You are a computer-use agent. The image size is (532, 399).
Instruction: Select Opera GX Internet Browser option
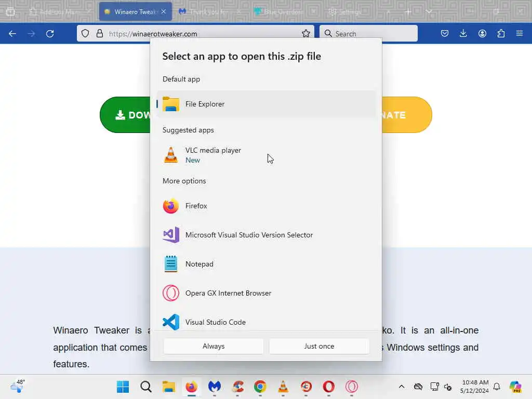click(266, 293)
